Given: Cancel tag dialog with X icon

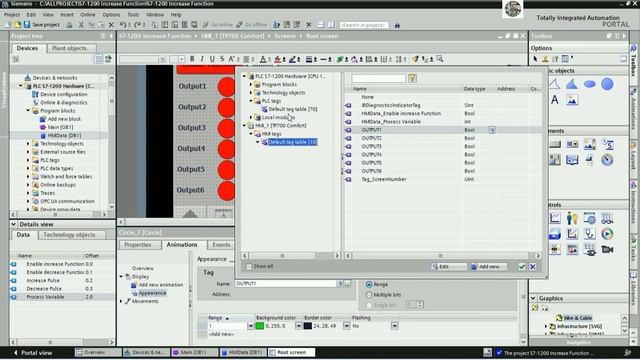Looking at the screenshot, I should pyautogui.click(x=533, y=267).
